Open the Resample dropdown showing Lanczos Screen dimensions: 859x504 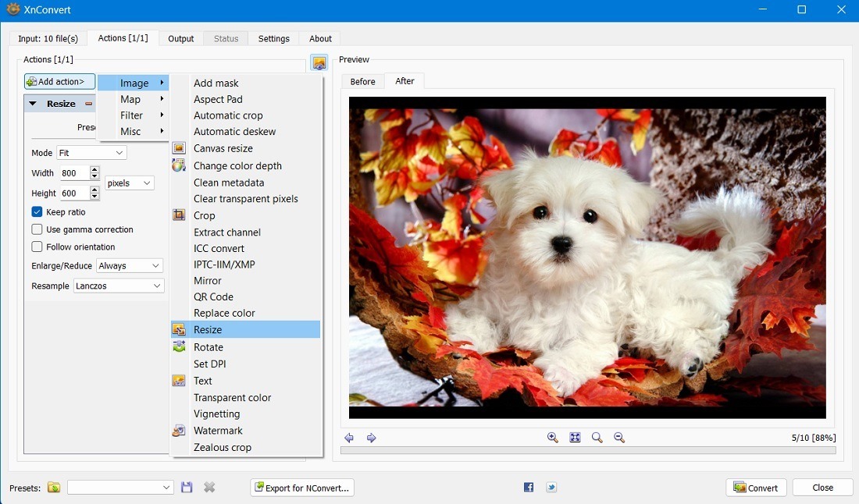(x=119, y=286)
